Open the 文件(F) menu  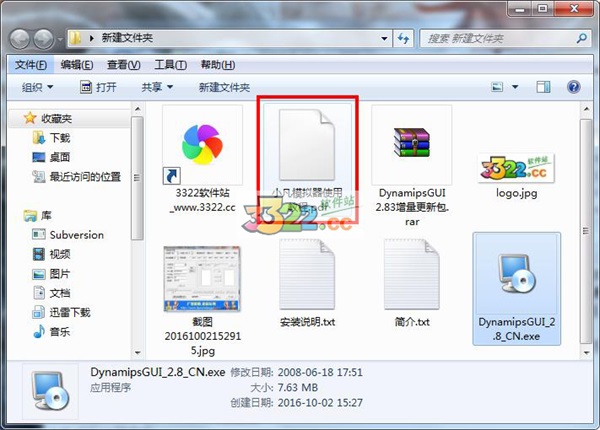(31, 65)
